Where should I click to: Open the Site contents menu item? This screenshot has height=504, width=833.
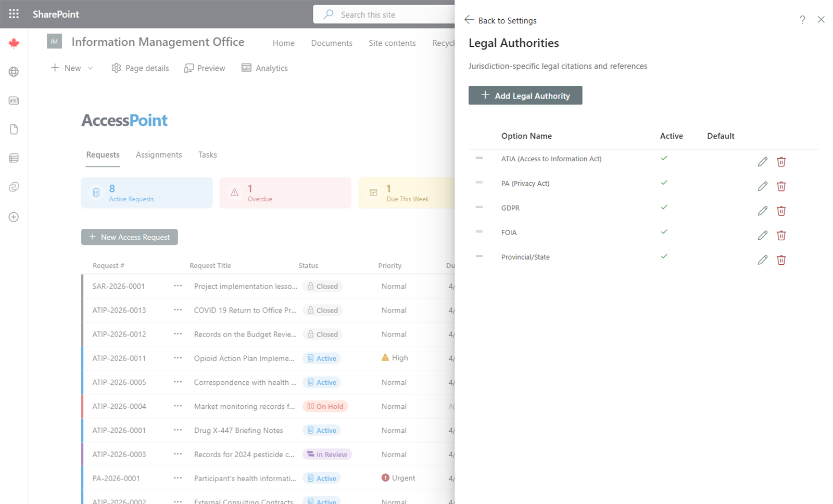click(x=392, y=43)
